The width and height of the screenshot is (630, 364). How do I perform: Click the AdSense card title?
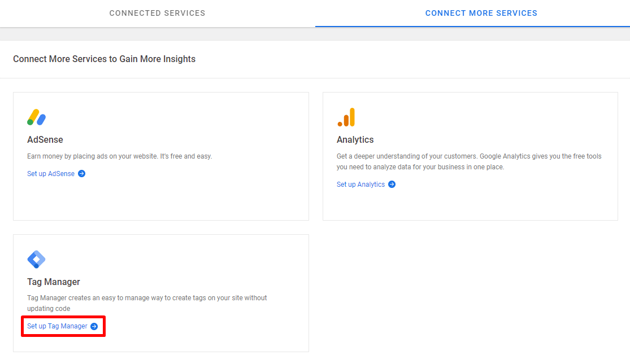(x=45, y=139)
